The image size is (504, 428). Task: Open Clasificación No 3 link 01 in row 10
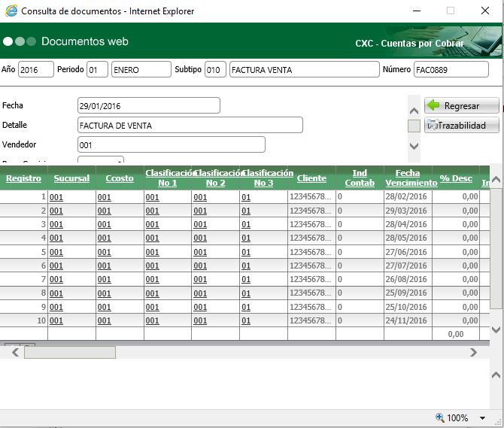(x=246, y=320)
